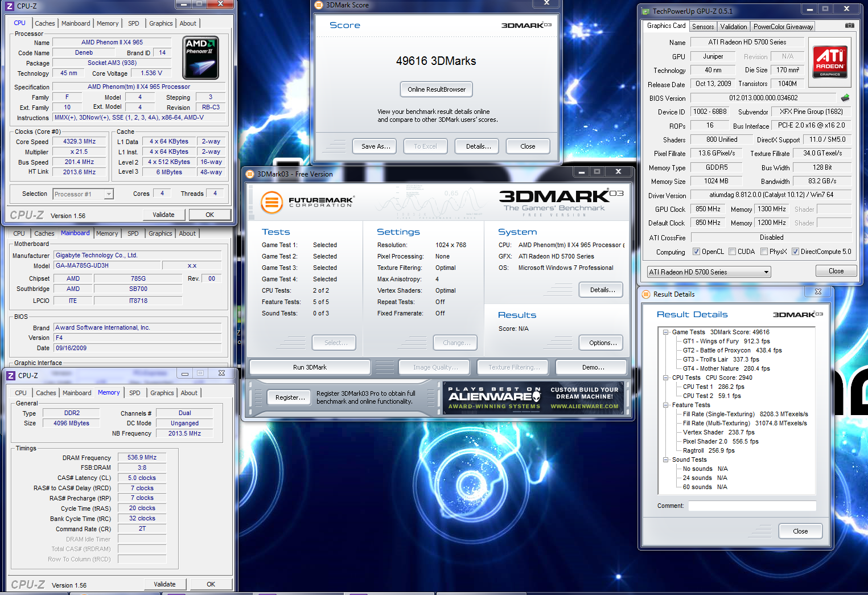Image resolution: width=868 pixels, height=595 pixels.
Task: Click the orange Futuremark Corporation logo
Action: point(272,202)
